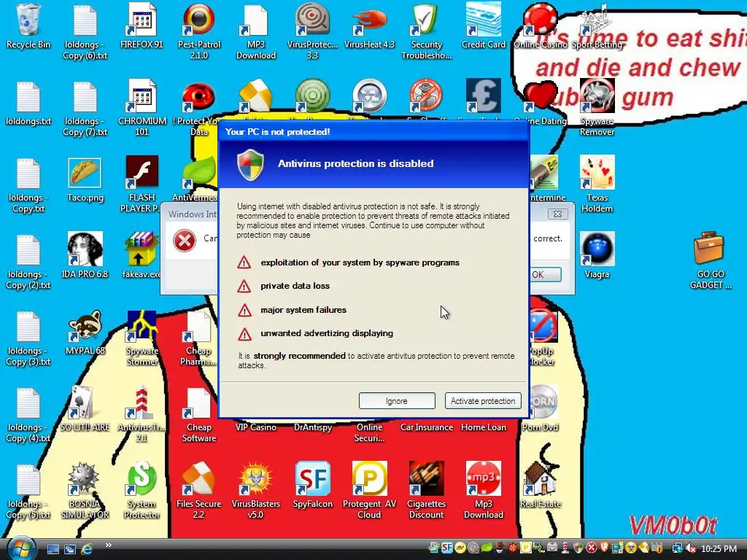Select the Spyware Remover icon
The height and width of the screenshot is (560, 747).
point(597,108)
